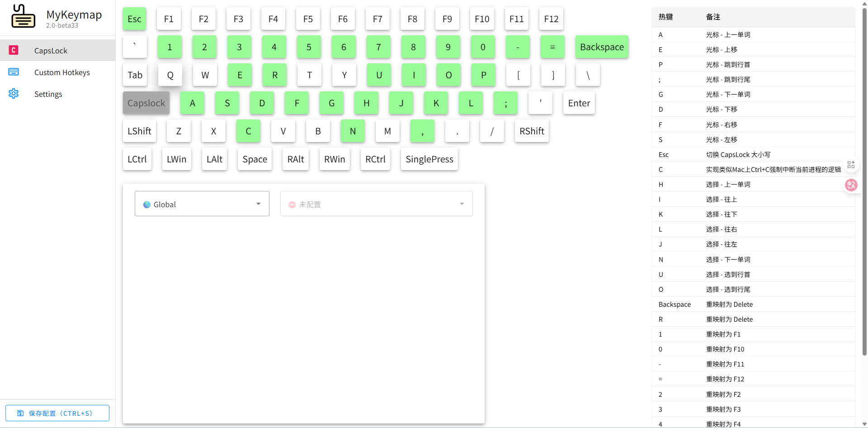
Task: Open the Settings menu item
Action: 48,94
